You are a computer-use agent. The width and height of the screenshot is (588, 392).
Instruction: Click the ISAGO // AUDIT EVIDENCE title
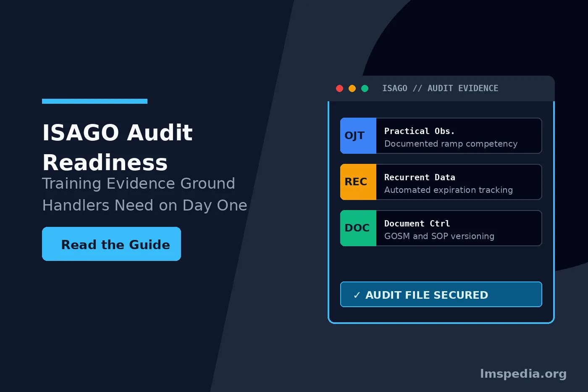[x=440, y=88]
